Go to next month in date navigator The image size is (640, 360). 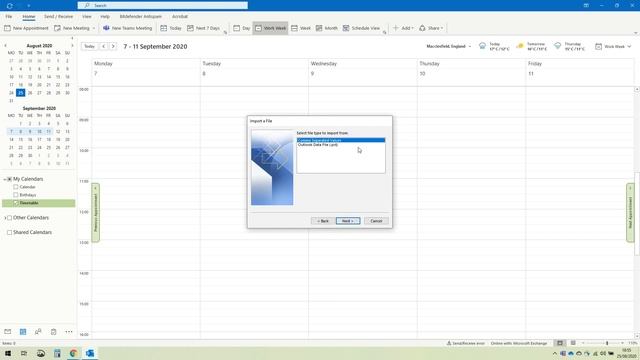pos(72,46)
